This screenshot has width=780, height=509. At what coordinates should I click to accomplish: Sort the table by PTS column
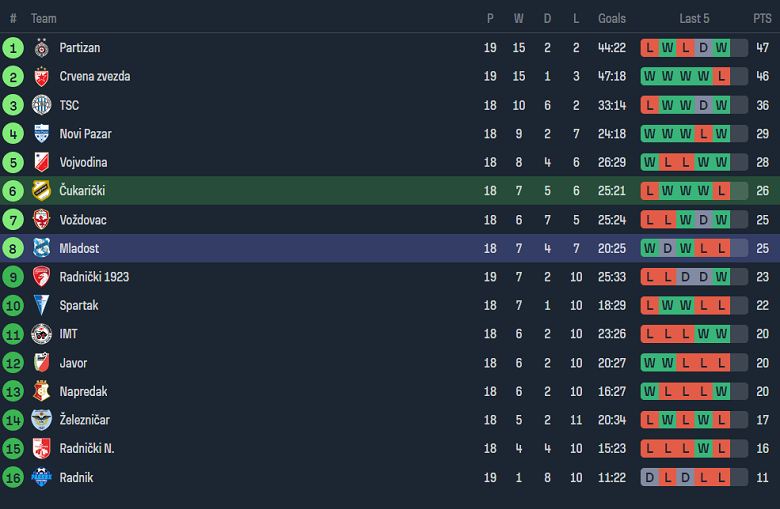click(x=762, y=19)
